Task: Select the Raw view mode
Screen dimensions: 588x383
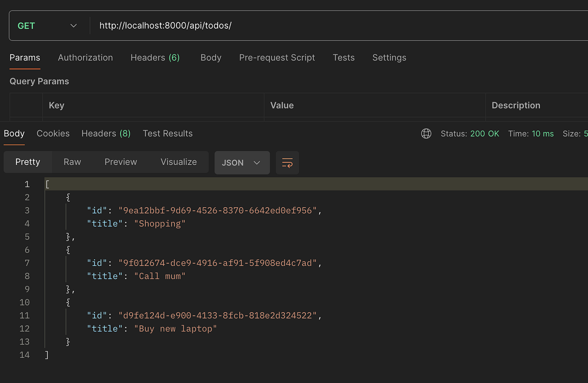Action: pyautogui.click(x=72, y=162)
